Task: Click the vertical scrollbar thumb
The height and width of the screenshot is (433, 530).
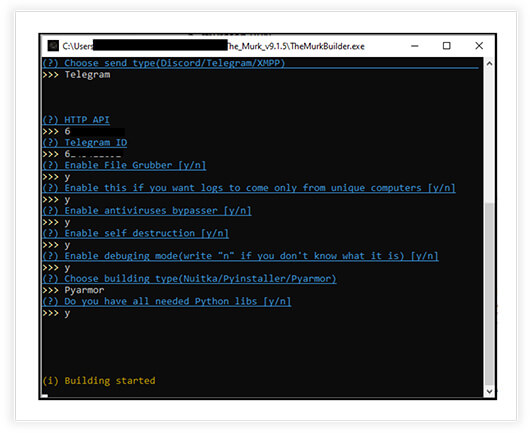Action: (x=489, y=293)
